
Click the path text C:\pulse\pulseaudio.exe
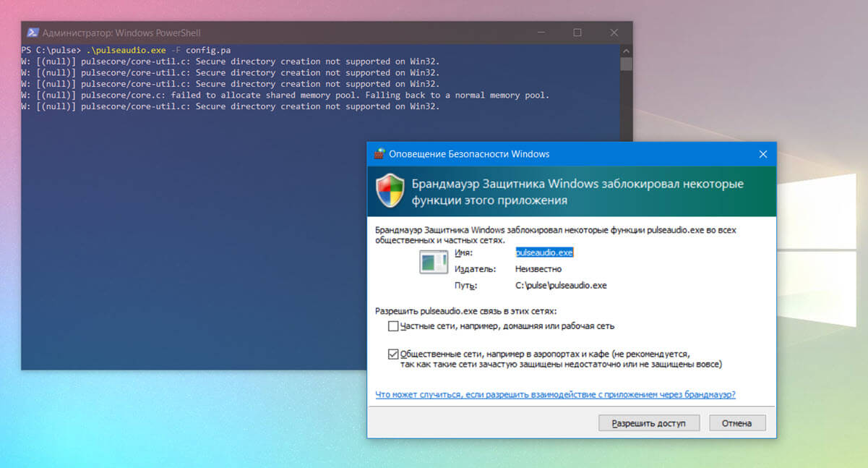(x=561, y=286)
